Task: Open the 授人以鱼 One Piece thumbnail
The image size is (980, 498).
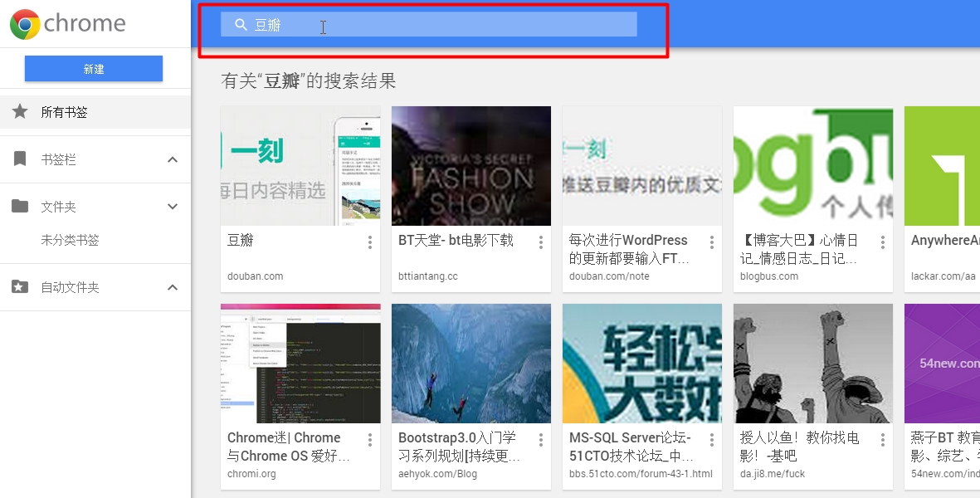Action: (x=813, y=364)
